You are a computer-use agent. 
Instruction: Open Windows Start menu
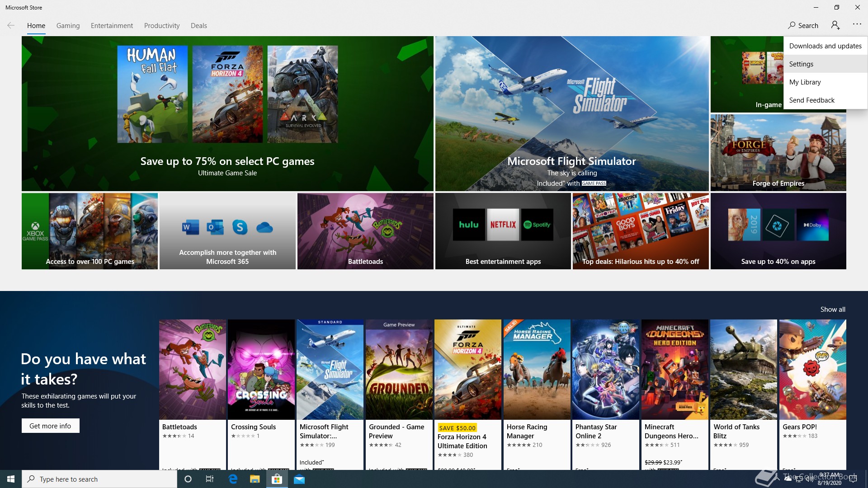[11, 479]
